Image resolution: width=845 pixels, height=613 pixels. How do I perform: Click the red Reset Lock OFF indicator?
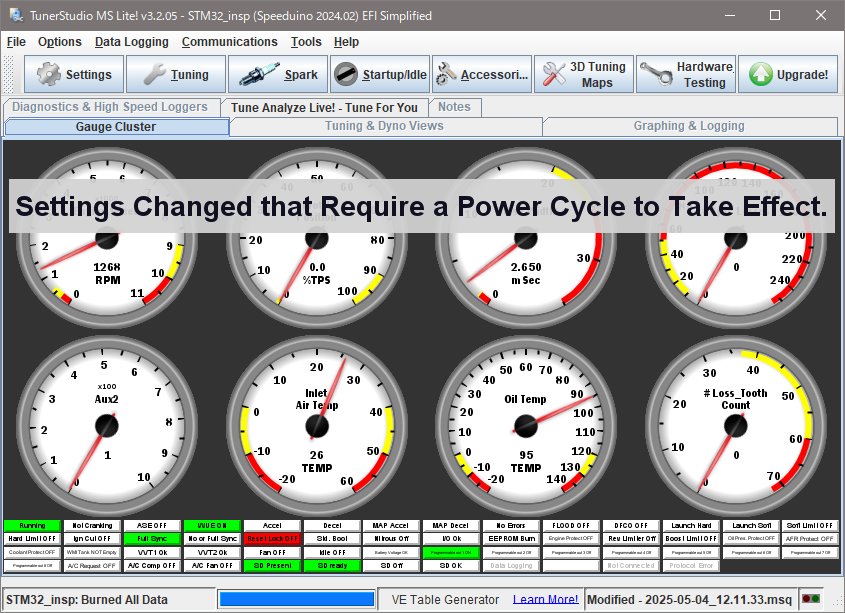(x=272, y=538)
